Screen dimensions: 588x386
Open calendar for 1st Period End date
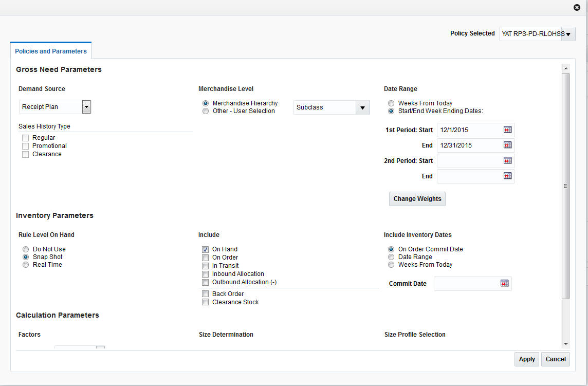pyautogui.click(x=507, y=145)
